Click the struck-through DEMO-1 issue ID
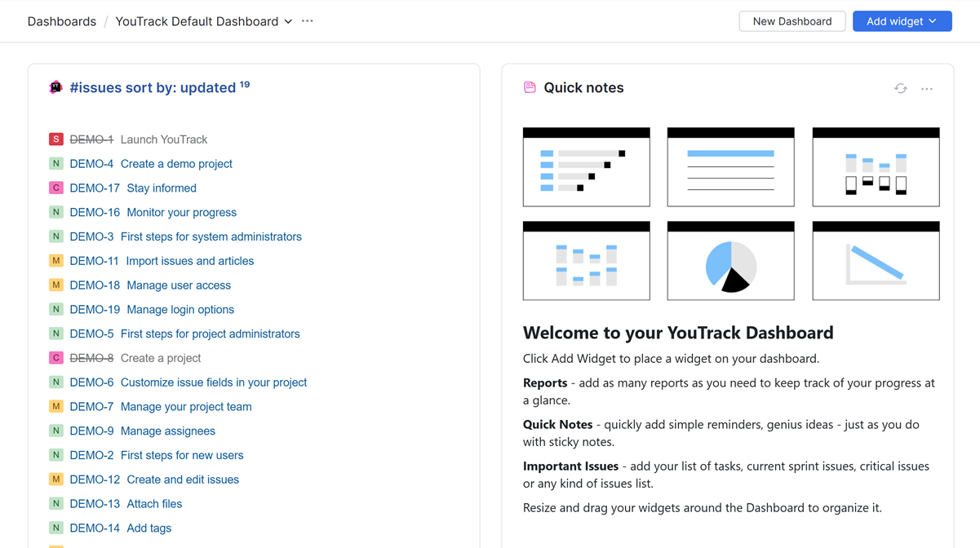Screen dimensions: 980x548 click(91, 139)
